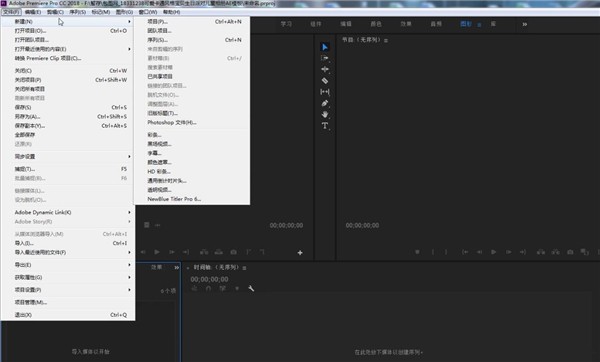Open the 编辑(E) menu in menu bar

tap(33, 12)
